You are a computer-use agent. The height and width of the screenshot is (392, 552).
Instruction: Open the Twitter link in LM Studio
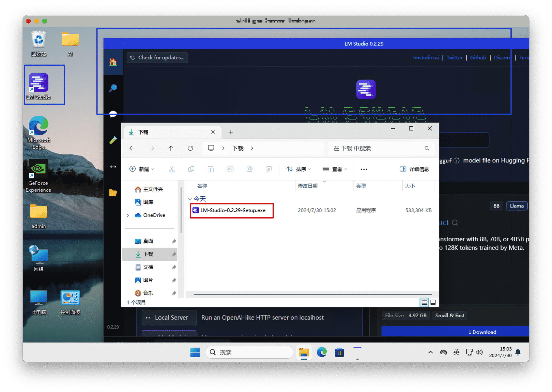point(454,57)
